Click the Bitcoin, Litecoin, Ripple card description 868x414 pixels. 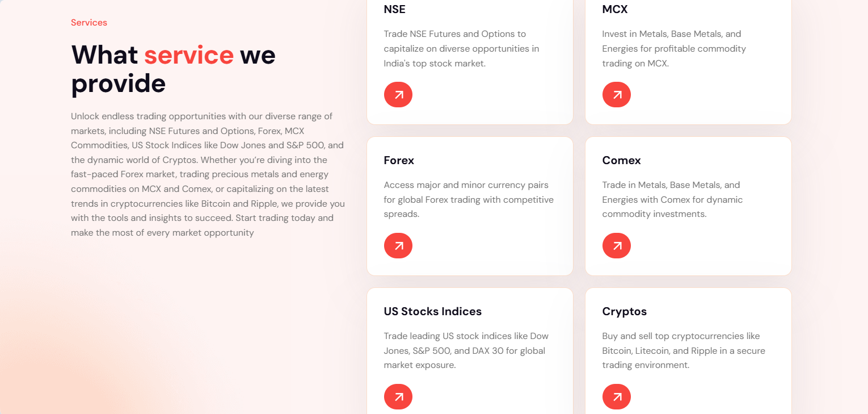(x=684, y=351)
